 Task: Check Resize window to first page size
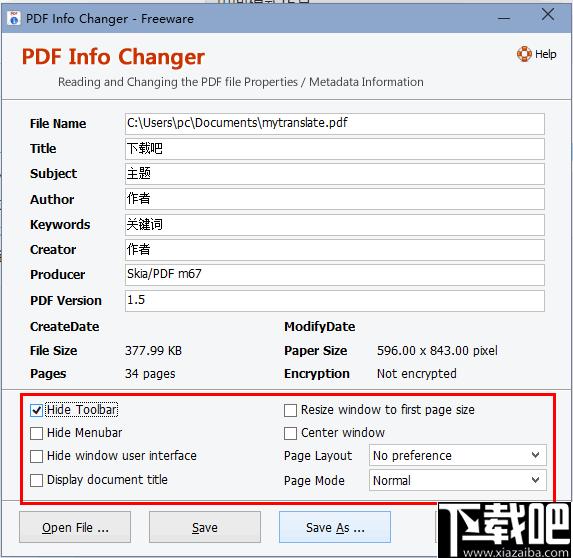(290, 410)
